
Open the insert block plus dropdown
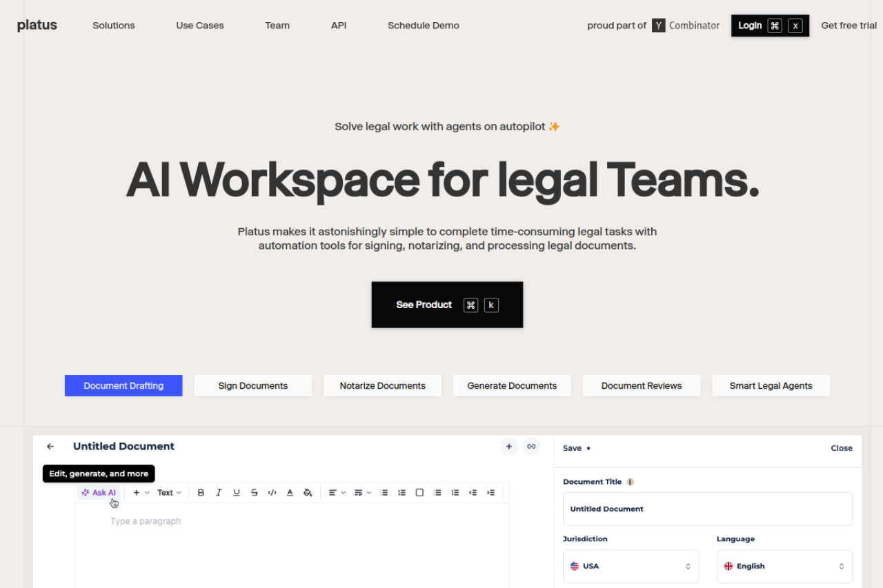141,493
